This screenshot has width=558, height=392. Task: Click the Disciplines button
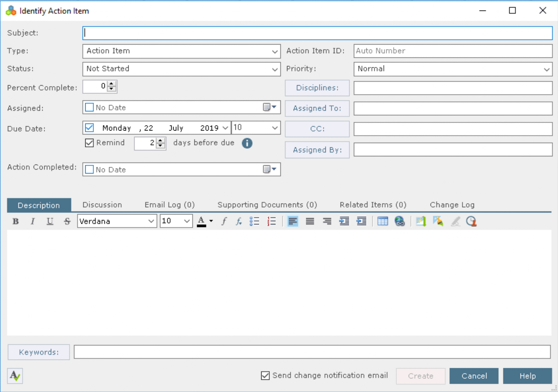317,88
